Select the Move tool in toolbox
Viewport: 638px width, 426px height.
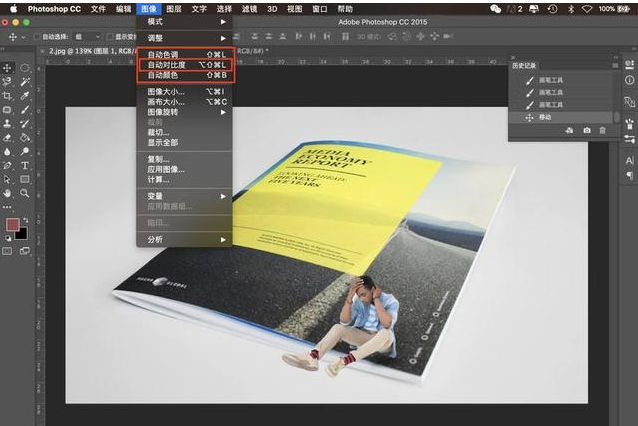[x=7, y=68]
